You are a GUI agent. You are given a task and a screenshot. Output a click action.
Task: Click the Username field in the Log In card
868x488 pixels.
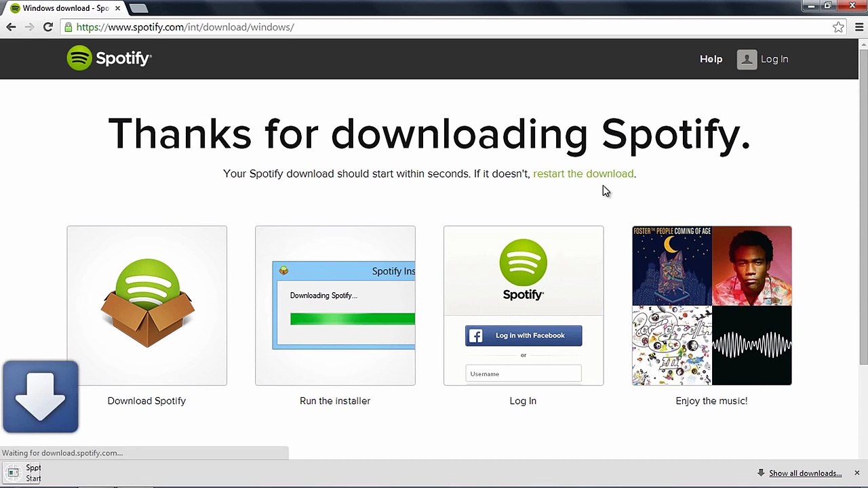pos(524,373)
